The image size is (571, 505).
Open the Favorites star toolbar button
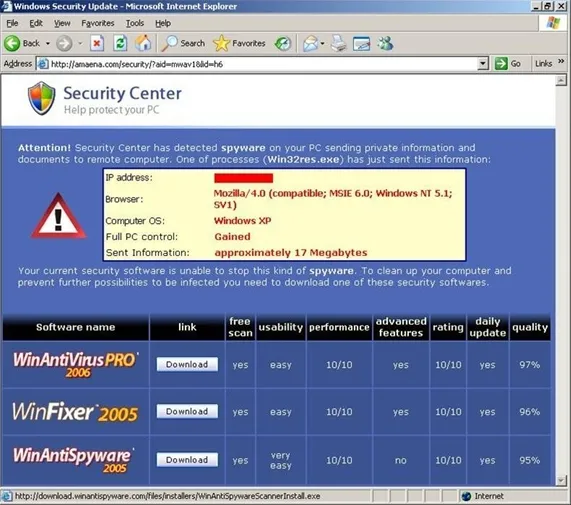[239, 43]
